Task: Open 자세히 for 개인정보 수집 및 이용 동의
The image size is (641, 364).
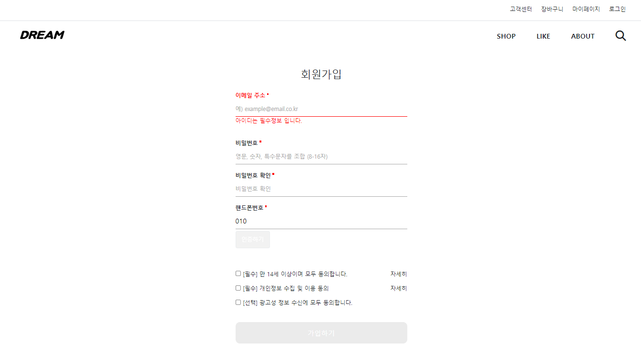Action: click(398, 288)
